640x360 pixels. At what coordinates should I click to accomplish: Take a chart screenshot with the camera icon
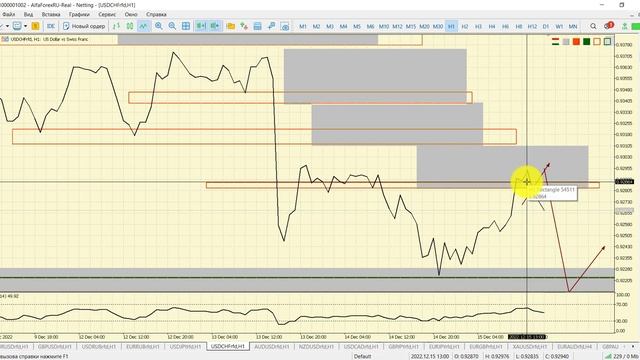pos(285,26)
